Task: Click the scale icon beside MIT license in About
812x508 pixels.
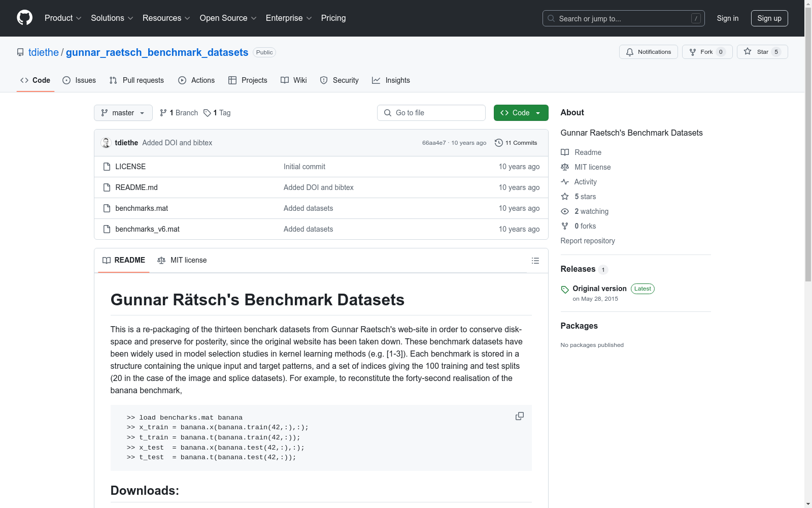Action: coord(565,167)
